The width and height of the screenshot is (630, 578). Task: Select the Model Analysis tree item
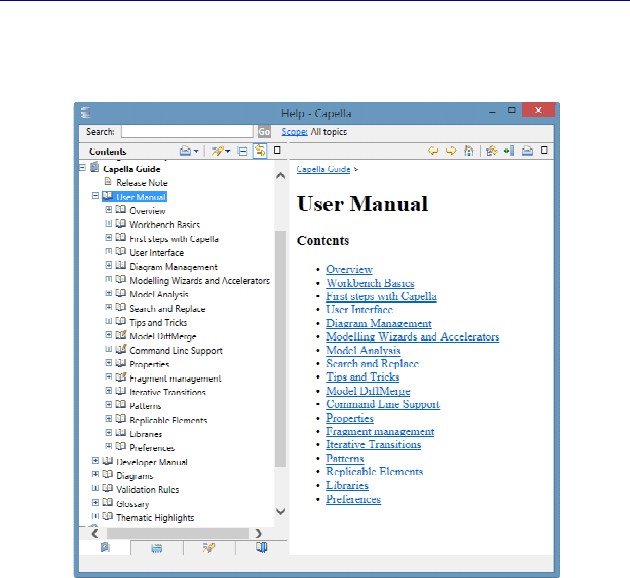click(x=159, y=294)
